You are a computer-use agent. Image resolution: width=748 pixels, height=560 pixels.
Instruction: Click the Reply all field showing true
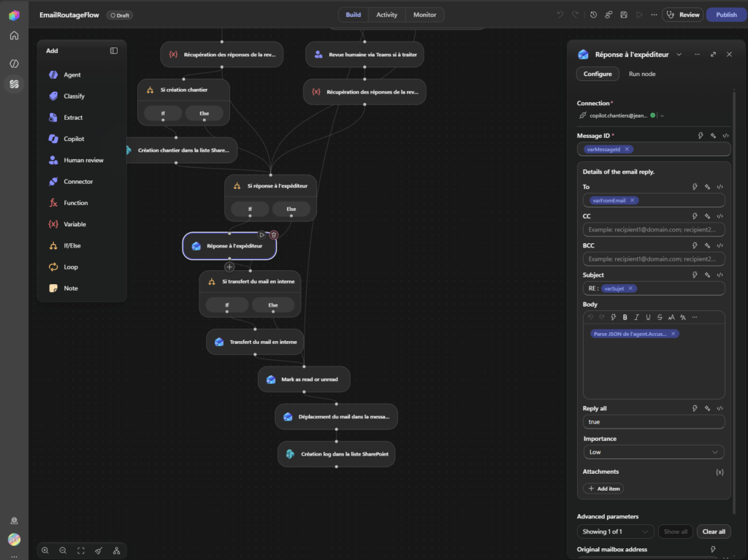(x=654, y=422)
